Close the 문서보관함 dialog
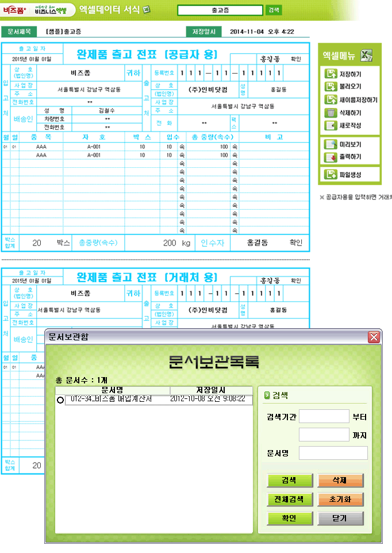The width and height of the screenshot is (392, 553). click(x=374, y=337)
